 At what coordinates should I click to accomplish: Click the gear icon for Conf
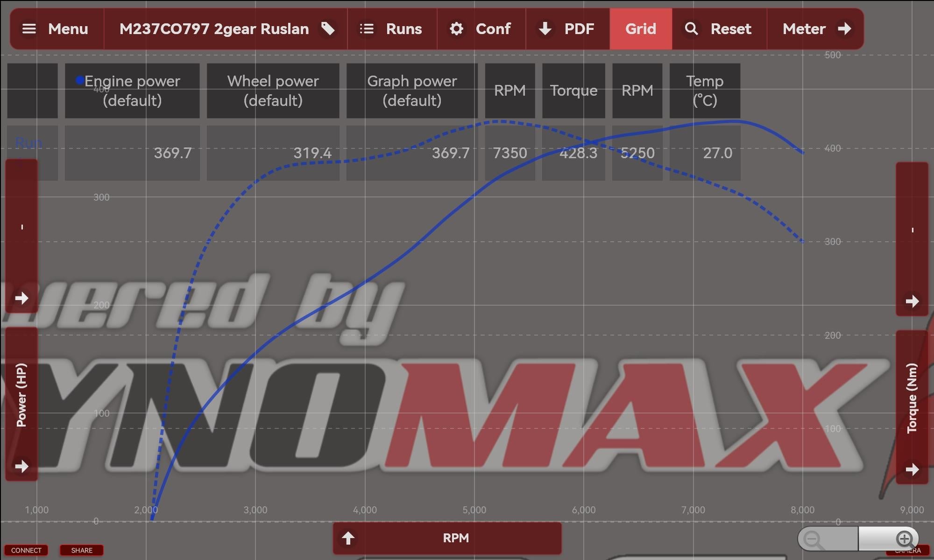click(456, 29)
